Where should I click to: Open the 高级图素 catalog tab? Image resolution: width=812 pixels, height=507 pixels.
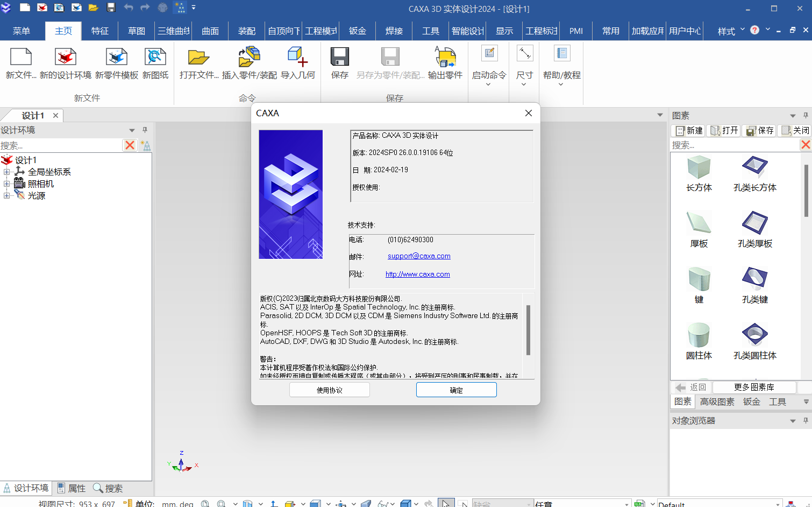(717, 402)
